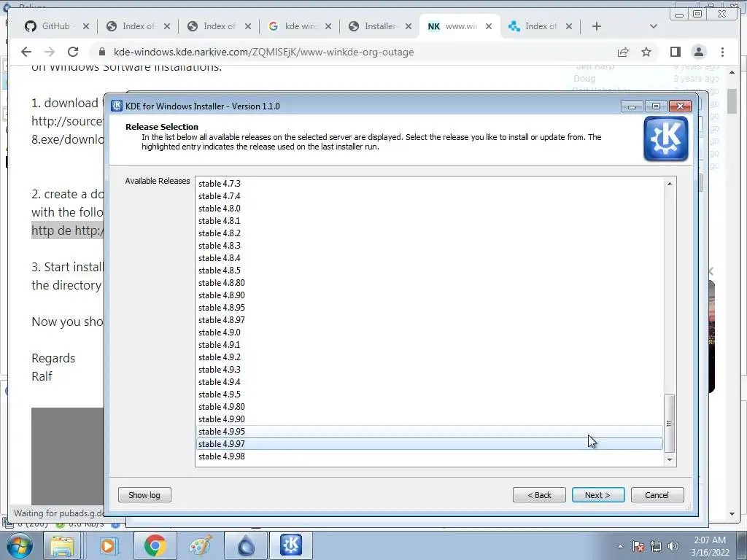
Task: Cancel the KDE installer wizard
Action: click(x=657, y=495)
